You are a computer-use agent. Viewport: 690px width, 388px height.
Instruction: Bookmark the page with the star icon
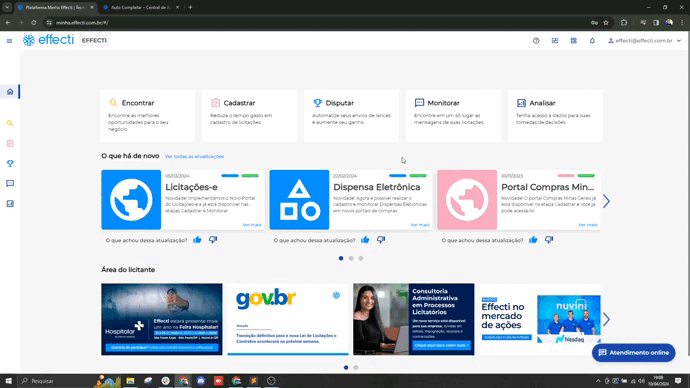[x=606, y=22]
